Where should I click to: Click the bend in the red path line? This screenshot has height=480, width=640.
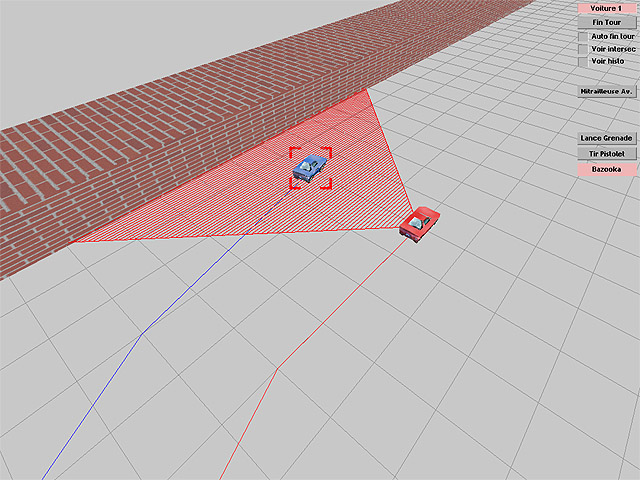tap(277, 369)
